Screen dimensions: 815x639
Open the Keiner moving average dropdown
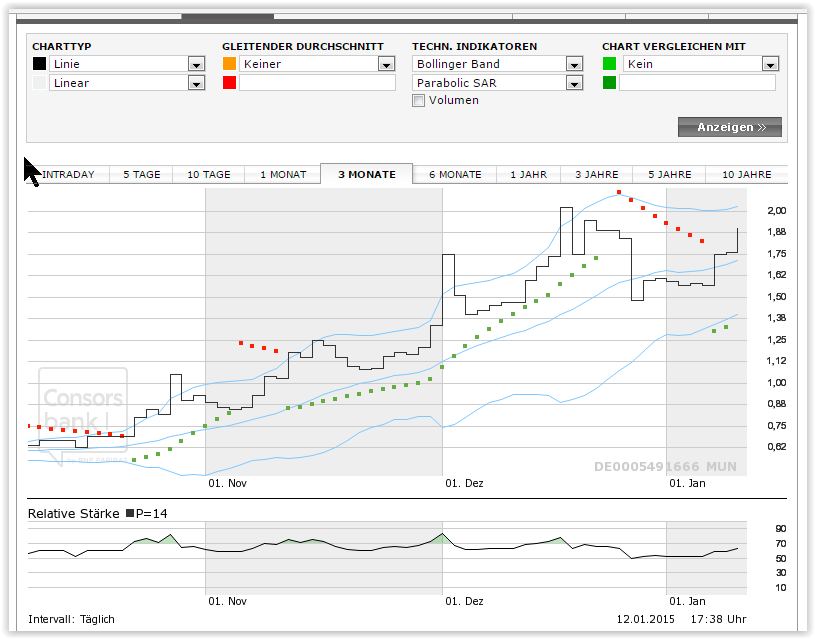point(317,64)
